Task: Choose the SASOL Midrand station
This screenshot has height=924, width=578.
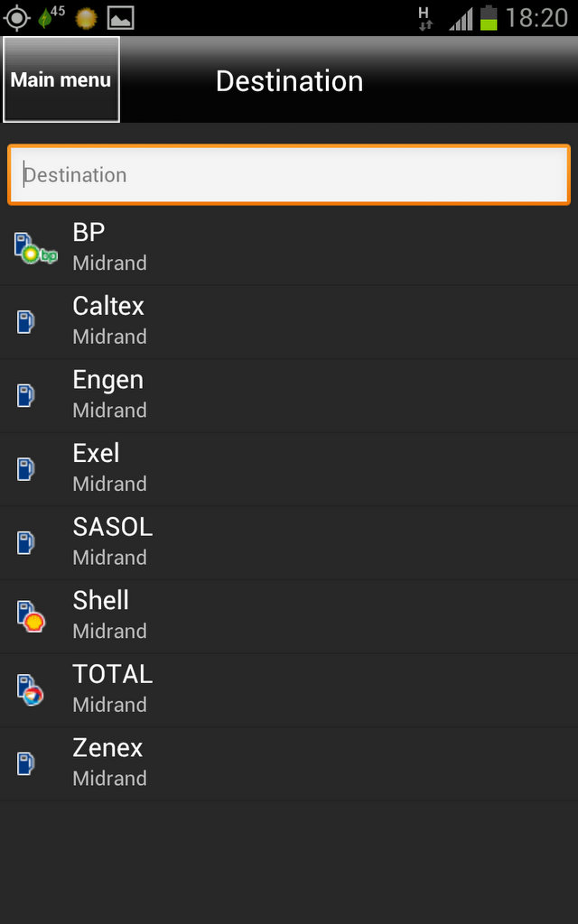Action: pos(289,543)
